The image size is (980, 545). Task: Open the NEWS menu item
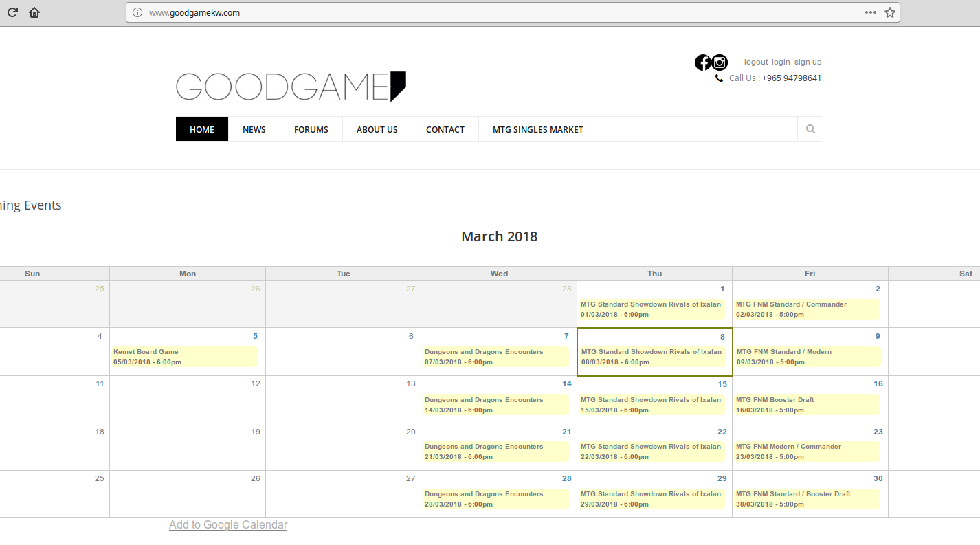pos(254,129)
